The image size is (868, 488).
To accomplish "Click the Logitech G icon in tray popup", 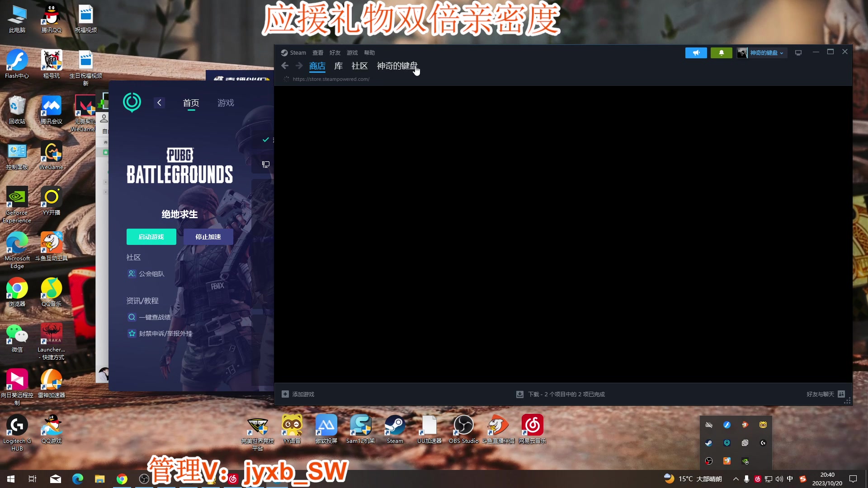I will click(763, 443).
